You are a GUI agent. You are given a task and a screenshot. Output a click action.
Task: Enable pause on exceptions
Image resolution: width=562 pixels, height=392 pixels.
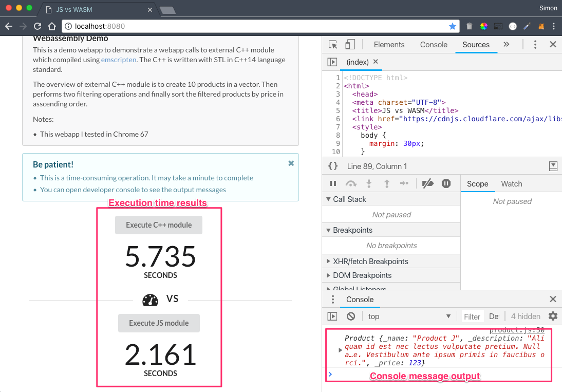point(446,183)
